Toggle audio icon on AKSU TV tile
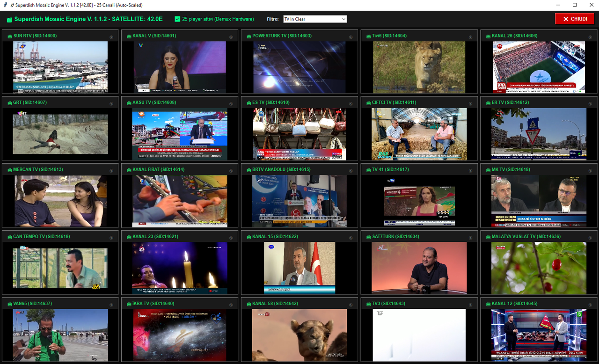Image resolution: width=599 pixels, height=364 pixels. point(231,104)
